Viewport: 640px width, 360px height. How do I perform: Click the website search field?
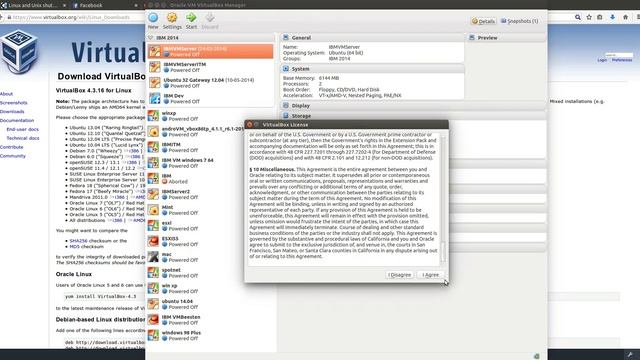click(619, 55)
